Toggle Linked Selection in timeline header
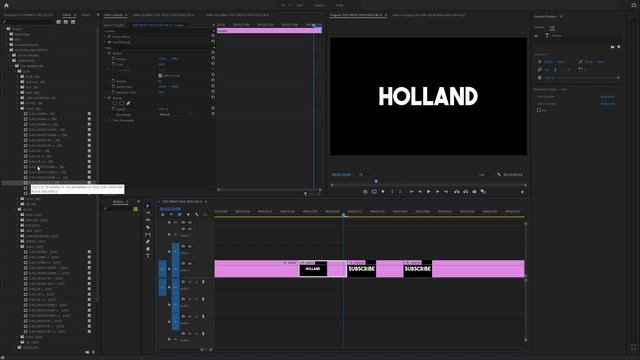Screen dimensions: 640x360 tap(179, 215)
